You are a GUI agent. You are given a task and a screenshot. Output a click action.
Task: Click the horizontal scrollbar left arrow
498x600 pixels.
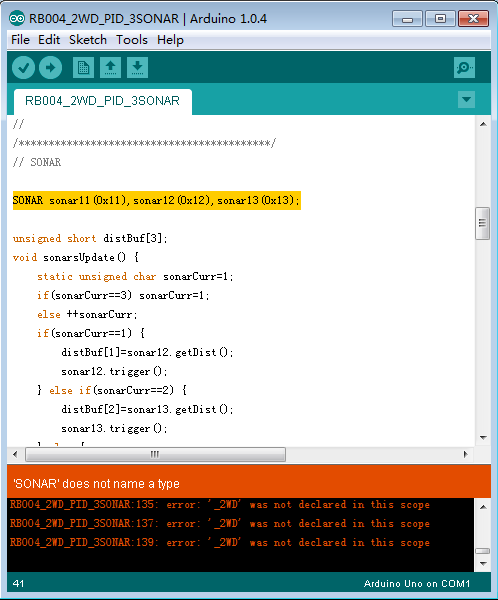click(15, 454)
